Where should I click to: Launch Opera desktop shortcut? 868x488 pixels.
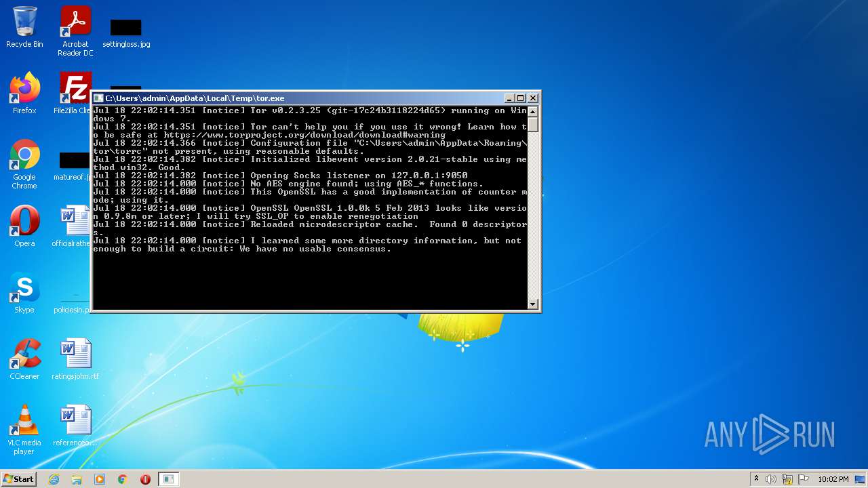pyautogui.click(x=24, y=226)
